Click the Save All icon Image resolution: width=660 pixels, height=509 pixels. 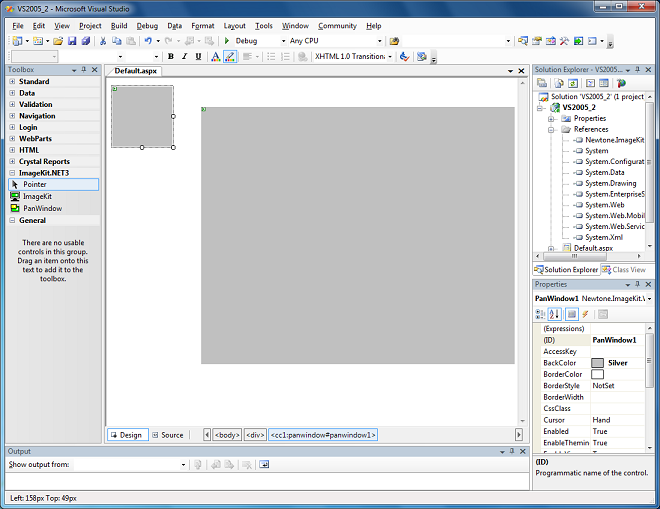click(86, 41)
